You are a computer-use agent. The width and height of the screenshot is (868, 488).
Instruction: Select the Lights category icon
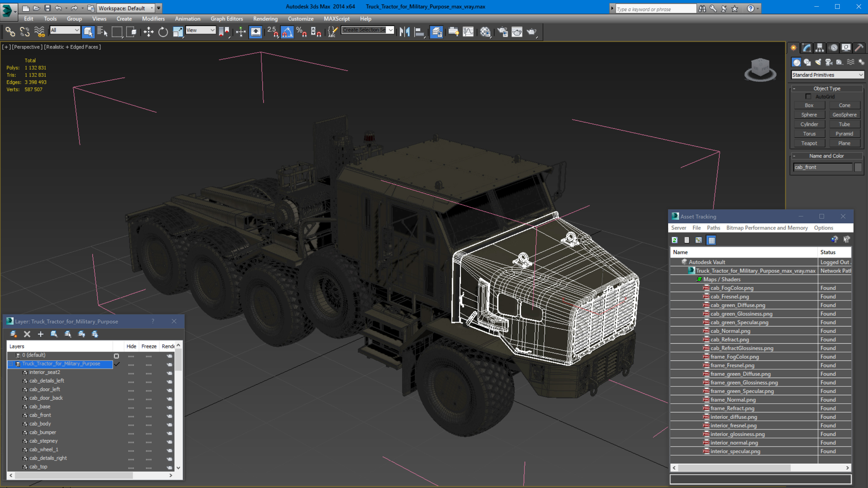(818, 62)
